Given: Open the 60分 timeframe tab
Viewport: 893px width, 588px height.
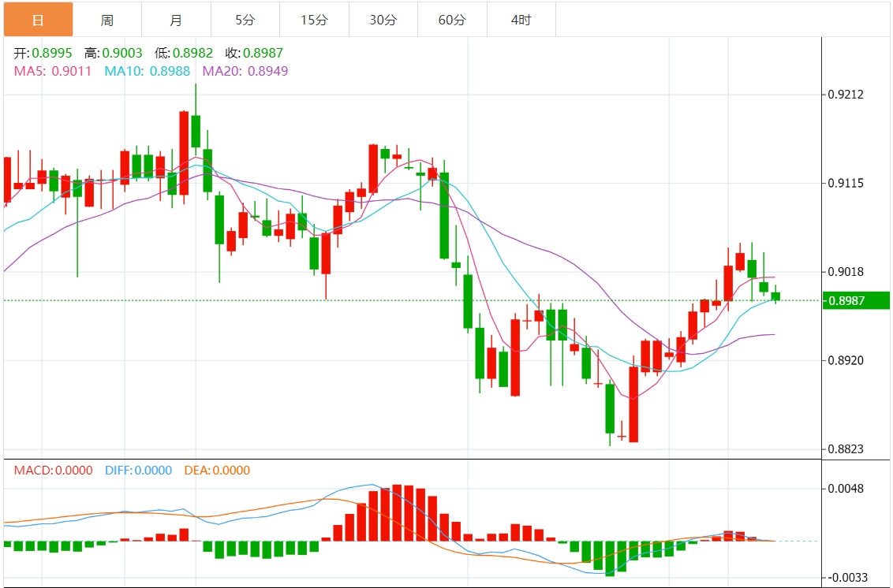Looking at the screenshot, I should tap(452, 20).
